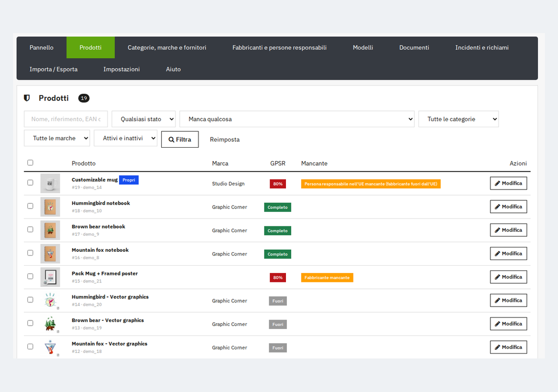Image resolution: width=558 pixels, height=392 pixels.
Task: Open the Tutte le marche dropdown
Action: 57,138
